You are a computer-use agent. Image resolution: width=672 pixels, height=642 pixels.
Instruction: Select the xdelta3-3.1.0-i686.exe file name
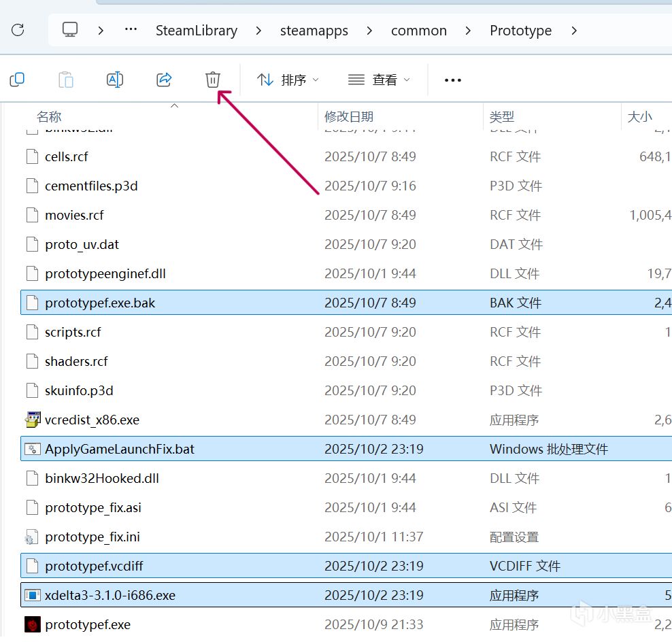(x=110, y=595)
